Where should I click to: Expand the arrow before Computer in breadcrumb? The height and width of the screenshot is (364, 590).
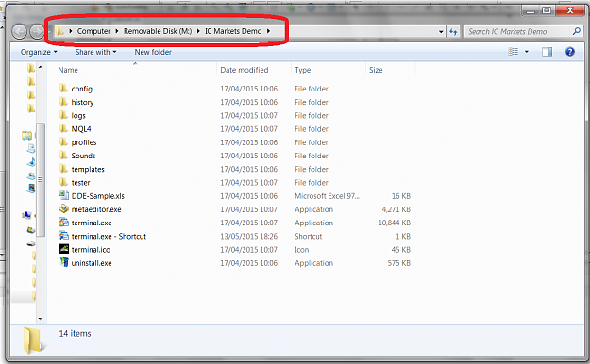pyautogui.click(x=71, y=31)
